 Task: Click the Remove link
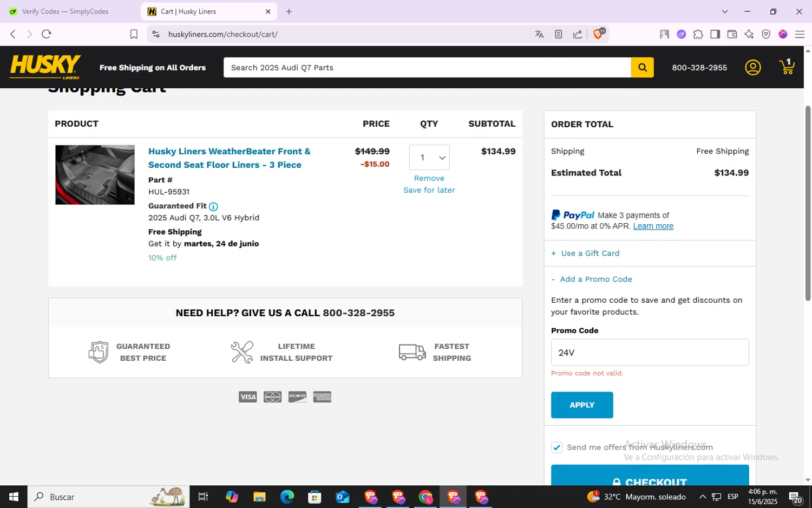(429, 178)
